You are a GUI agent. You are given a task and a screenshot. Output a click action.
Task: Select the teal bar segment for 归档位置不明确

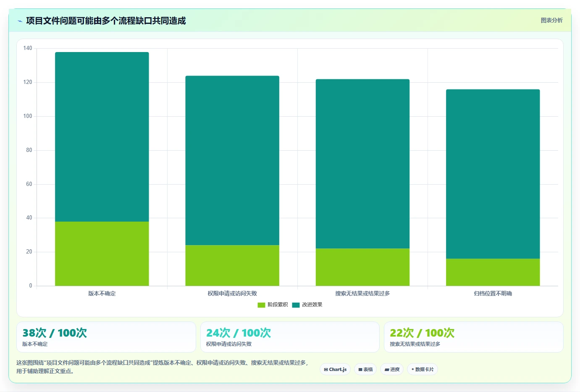click(x=493, y=174)
